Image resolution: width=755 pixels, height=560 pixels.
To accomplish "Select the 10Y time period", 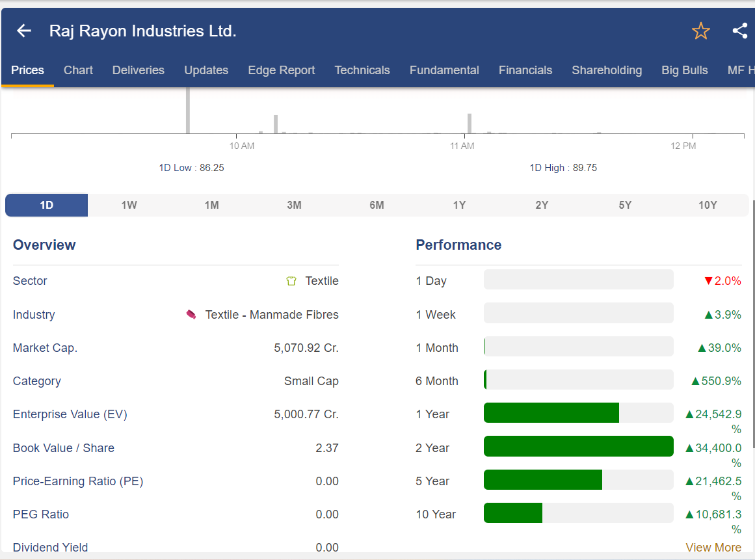I will coord(707,205).
